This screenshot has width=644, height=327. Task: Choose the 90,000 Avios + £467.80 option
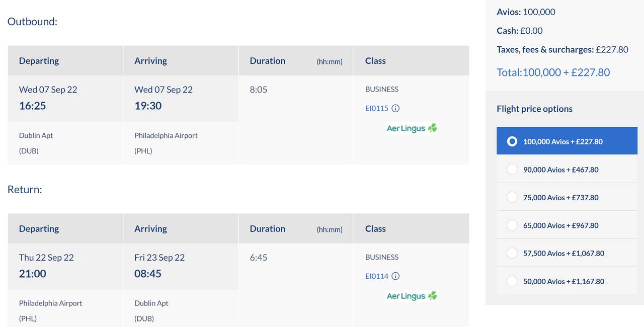pos(567,170)
